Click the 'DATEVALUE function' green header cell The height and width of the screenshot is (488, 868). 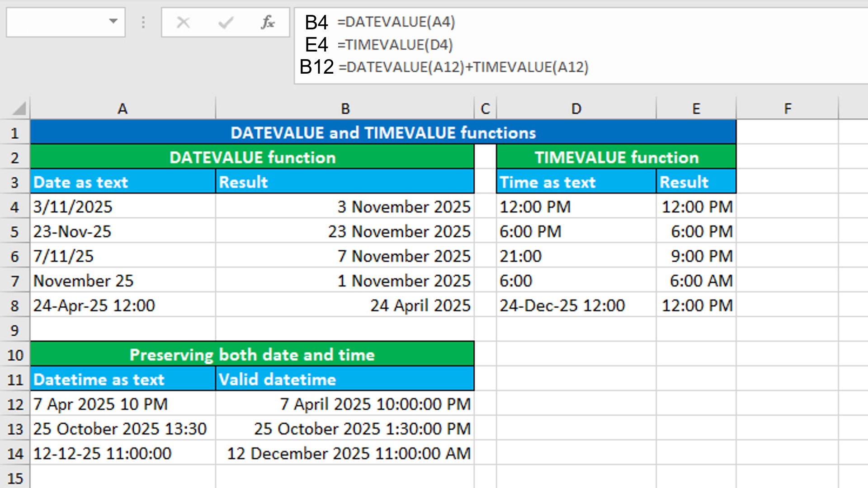252,157
